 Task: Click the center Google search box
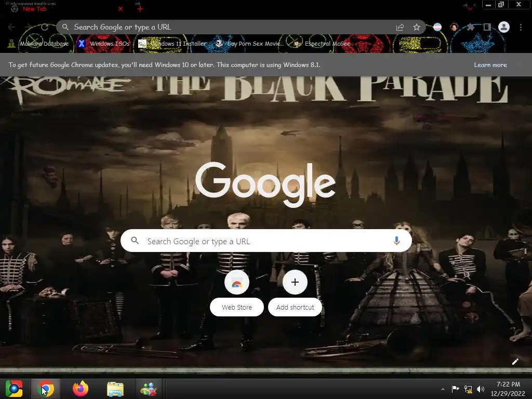267,241
